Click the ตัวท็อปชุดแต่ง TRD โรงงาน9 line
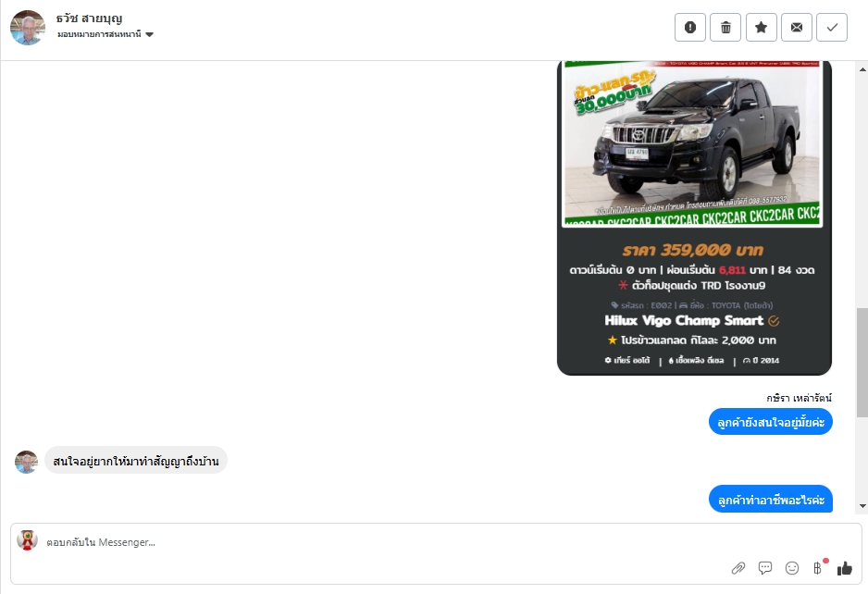868x594 pixels. [692, 286]
